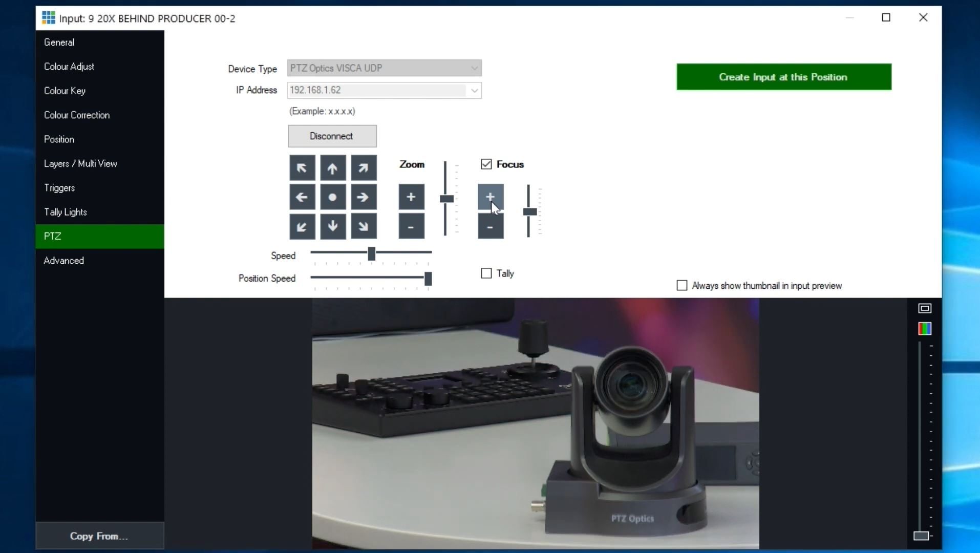Zoom out with the Zoom minus button

pyautogui.click(x=411, y=226)
